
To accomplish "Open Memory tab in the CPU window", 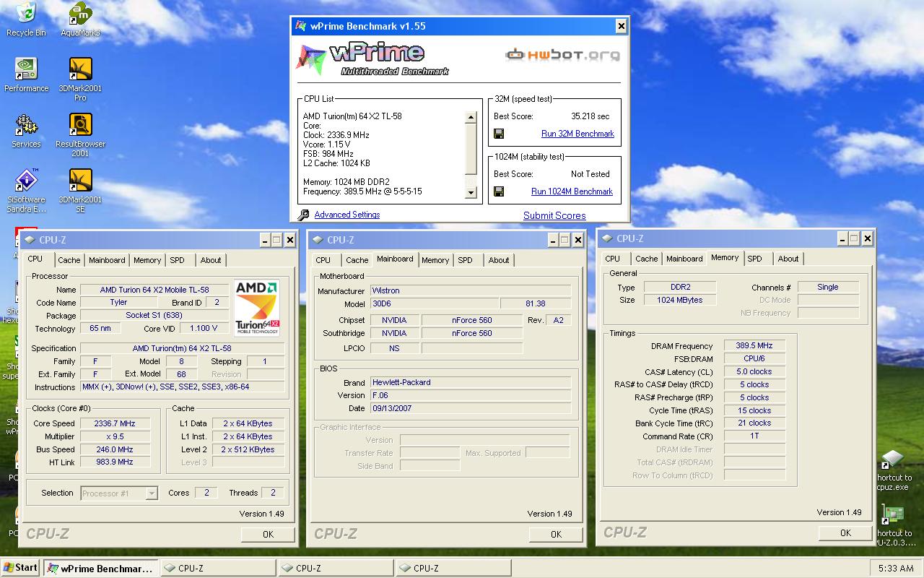I will coord(147,260).
